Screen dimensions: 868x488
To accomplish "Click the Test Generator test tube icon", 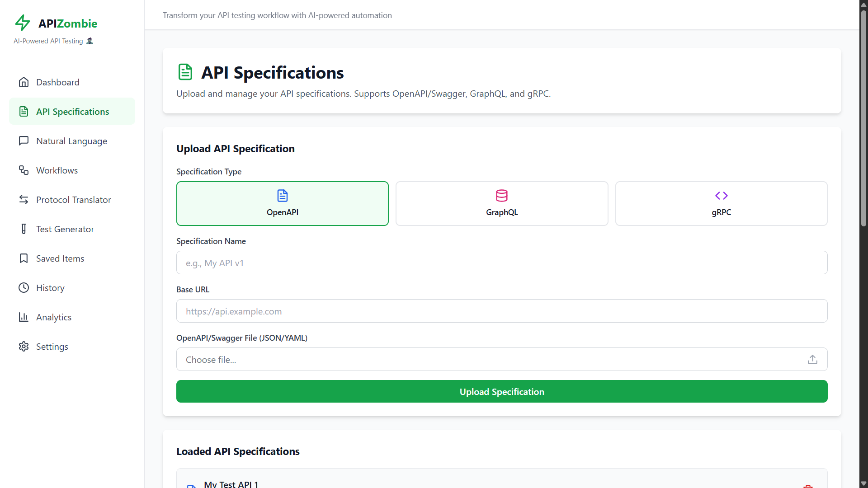I will 24,229.
